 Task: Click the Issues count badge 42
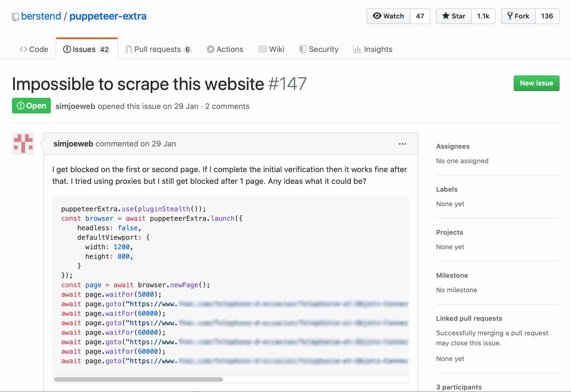[x=104, y=50]
